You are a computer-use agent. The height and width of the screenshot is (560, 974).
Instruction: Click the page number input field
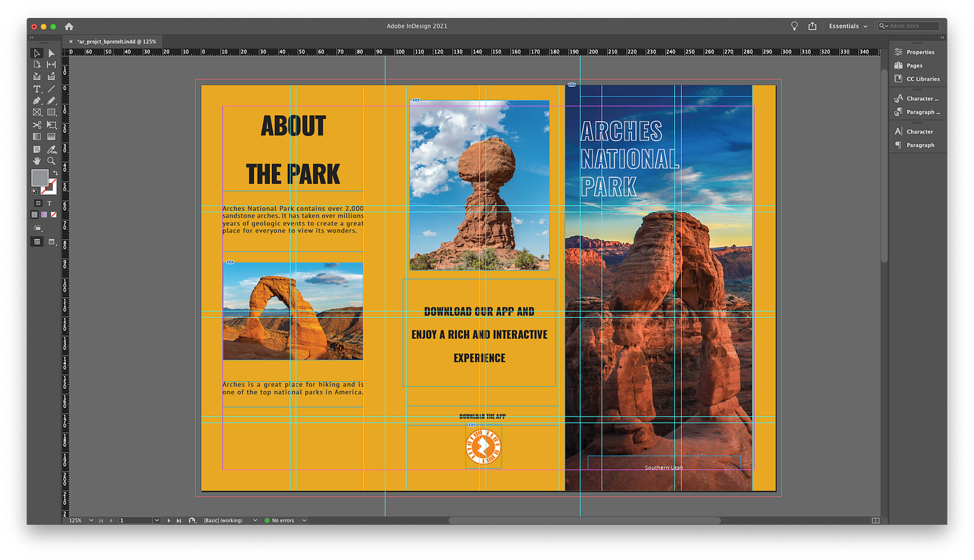point(135,520)
